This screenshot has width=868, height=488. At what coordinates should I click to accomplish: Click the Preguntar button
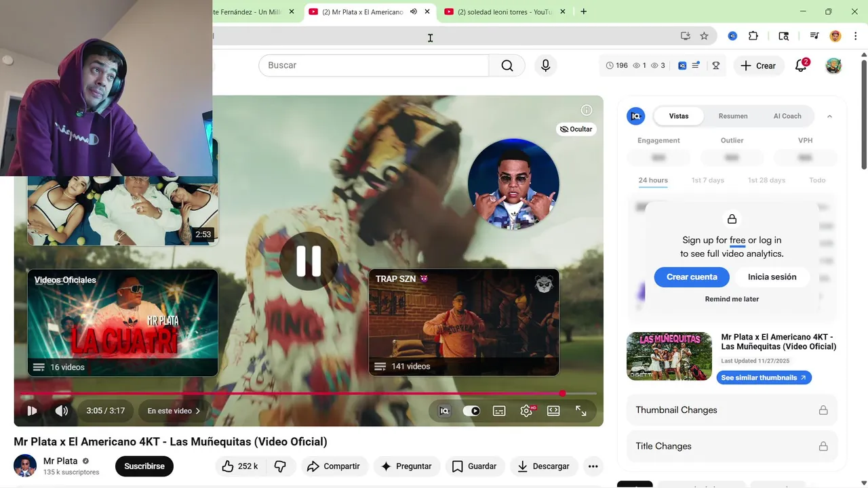tap(406, 466)
